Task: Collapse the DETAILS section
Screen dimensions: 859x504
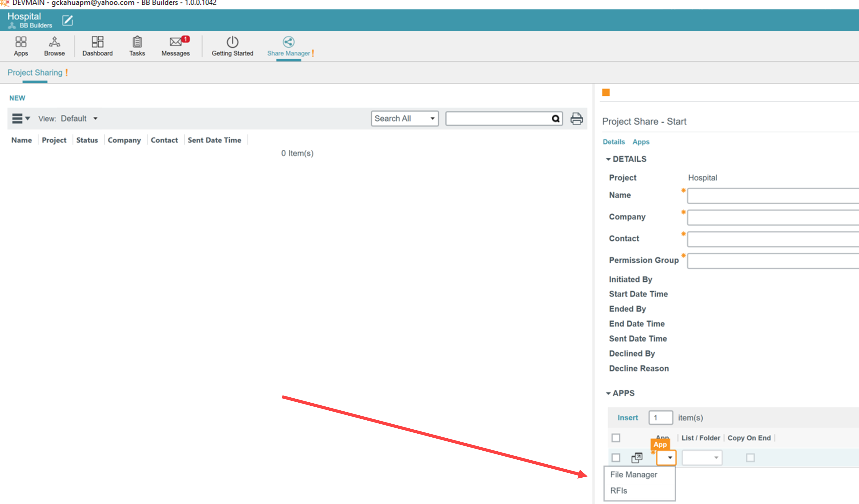Action: click(608, 159)
